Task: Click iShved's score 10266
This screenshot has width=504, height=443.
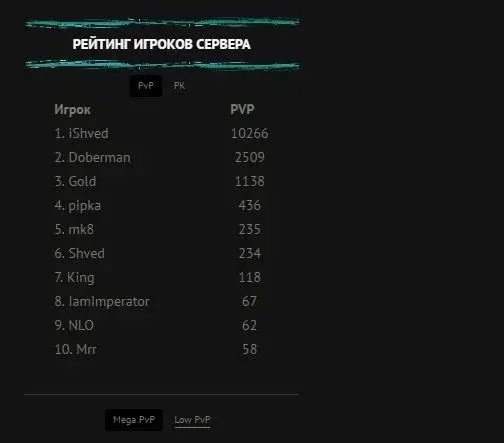Action: coord(250,133)
